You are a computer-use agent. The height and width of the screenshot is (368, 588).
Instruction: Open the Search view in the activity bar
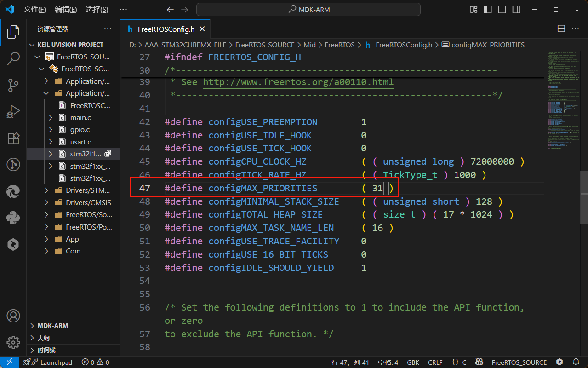[13, 59]
